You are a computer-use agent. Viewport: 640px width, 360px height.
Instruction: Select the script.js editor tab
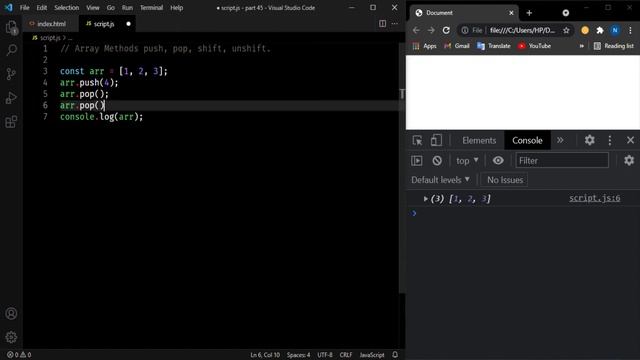(x=107, y=24)
